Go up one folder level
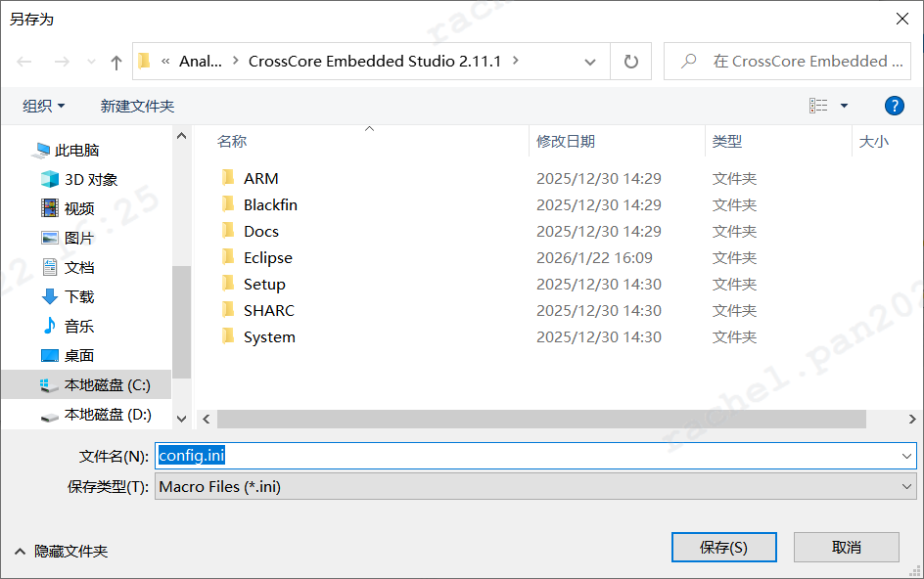Image resolution: width=924 pixels, height=579 pixels. coord(116,62)
